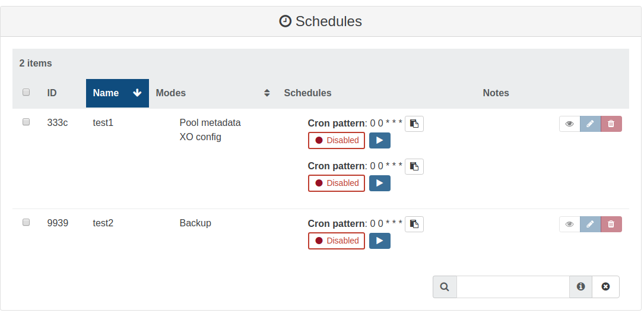
Task: Tick the checkbox for job 9939
Action: coord(26,222)
